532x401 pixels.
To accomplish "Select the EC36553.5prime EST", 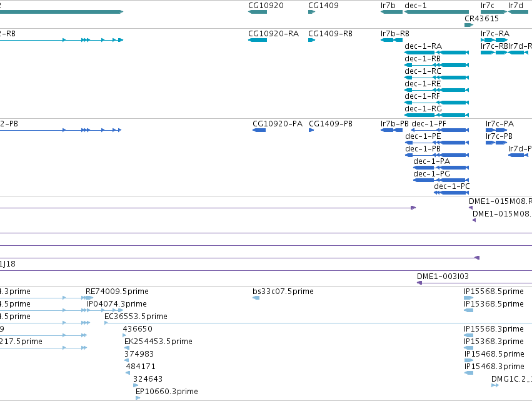I will coord(318,323).
